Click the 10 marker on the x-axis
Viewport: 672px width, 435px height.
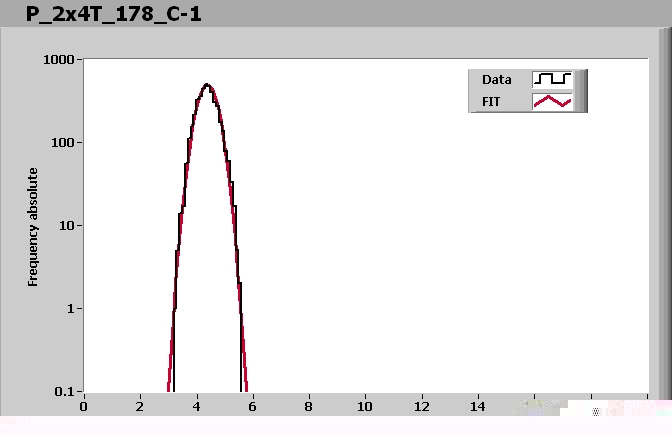365,406
